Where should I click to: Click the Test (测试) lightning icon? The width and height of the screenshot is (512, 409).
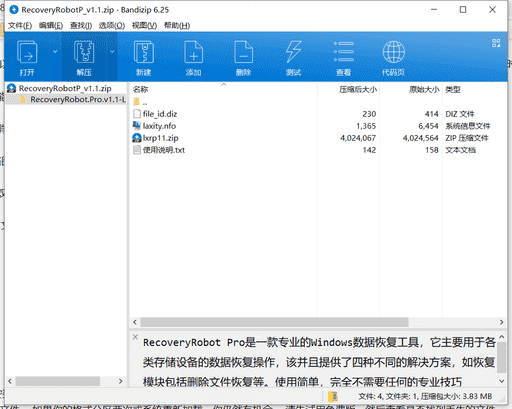(293, 52)
